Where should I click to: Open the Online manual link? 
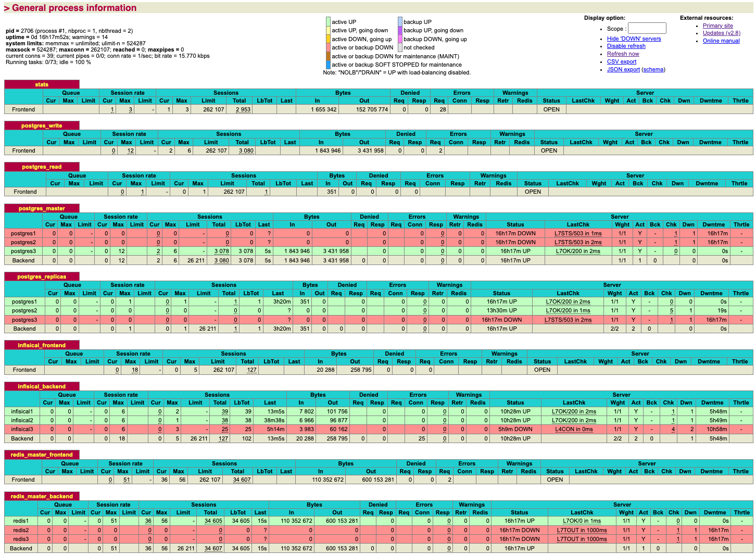click(721, 41)
